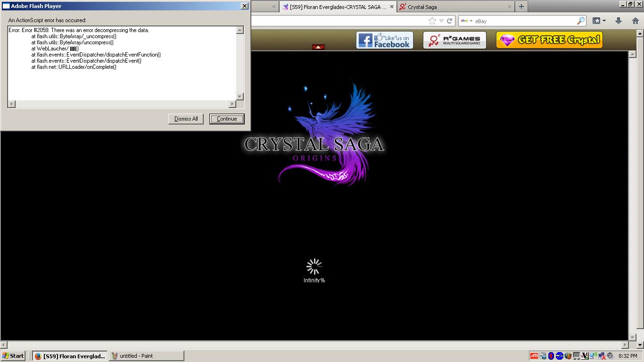Switch to untitled - Paint in taskbar

[146, 356]
